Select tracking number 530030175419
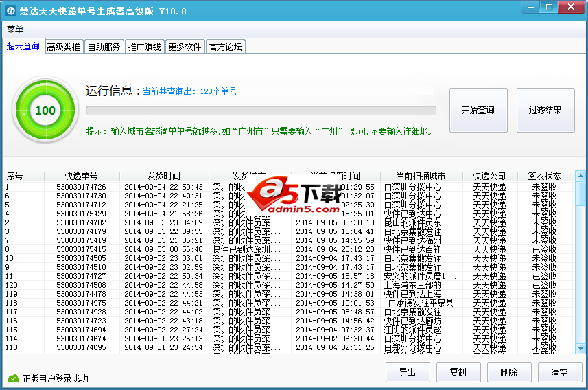 coord(82,240)
